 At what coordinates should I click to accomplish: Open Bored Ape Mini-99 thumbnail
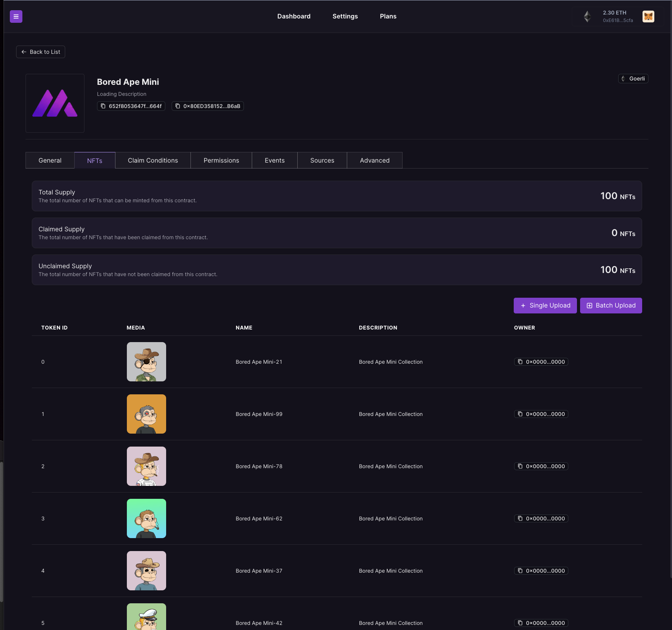pos(146,414)
